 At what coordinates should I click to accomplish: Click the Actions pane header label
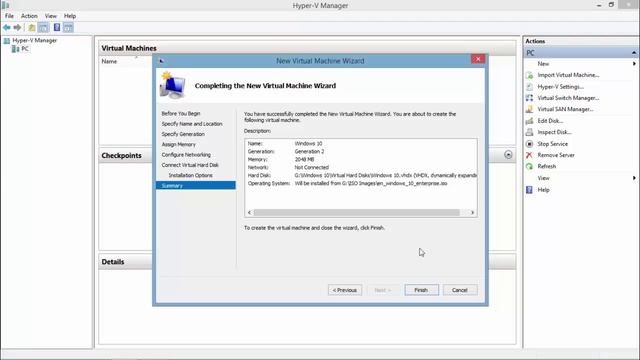pos(535,41)
